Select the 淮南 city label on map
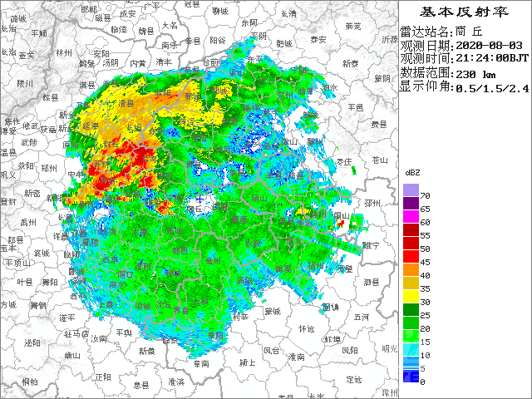 pos(295,355)
